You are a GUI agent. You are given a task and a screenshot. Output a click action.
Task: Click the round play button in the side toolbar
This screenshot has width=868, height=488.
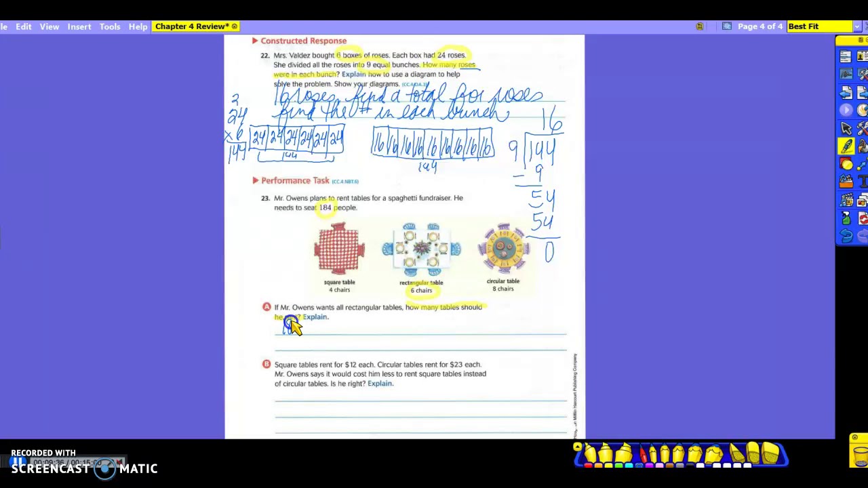click(x=846, y=110)
